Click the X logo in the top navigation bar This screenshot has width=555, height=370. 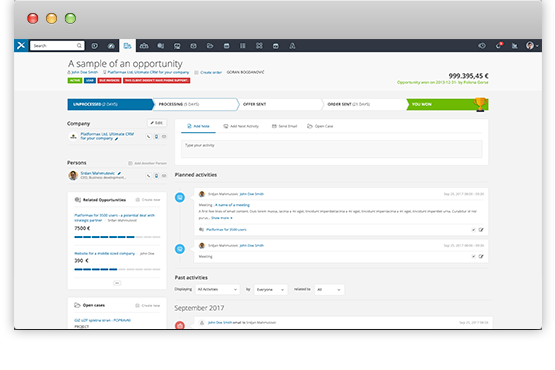(x=21, y=45)
